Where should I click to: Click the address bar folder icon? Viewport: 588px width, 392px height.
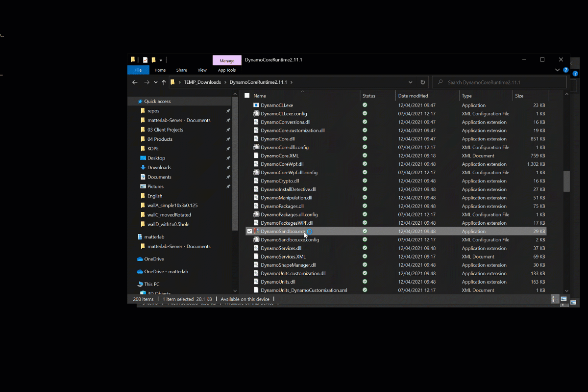pos(173,82)
